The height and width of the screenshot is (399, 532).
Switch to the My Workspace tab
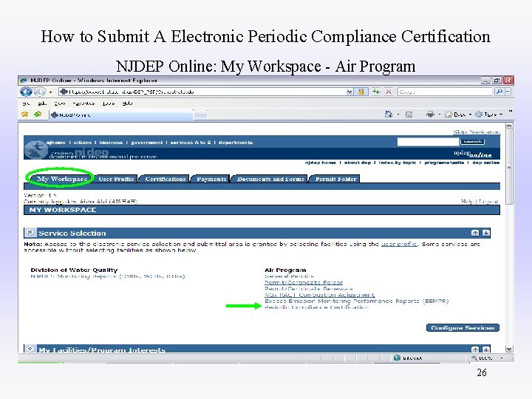61,179
